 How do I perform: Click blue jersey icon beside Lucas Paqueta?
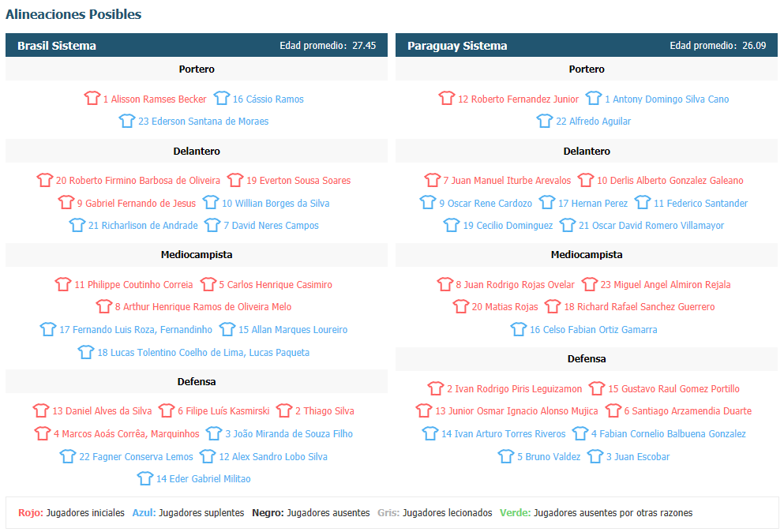86,352
